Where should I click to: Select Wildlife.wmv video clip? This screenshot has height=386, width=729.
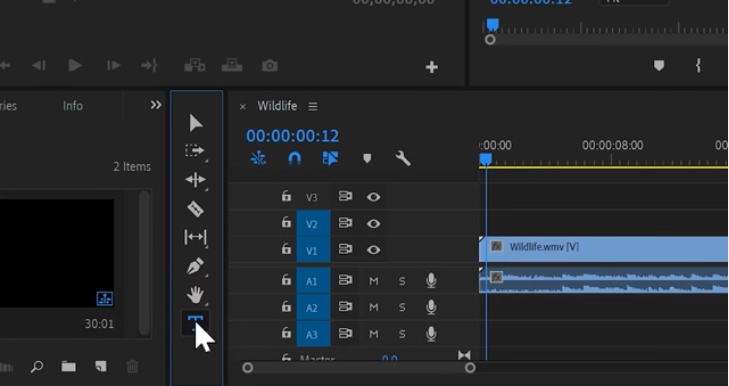point(603,249)
